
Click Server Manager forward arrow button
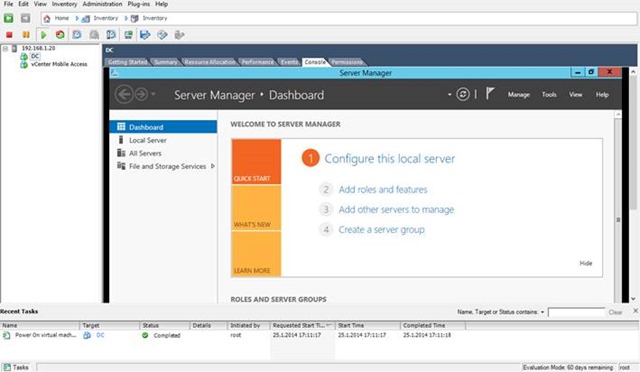(x=141, y=95)
